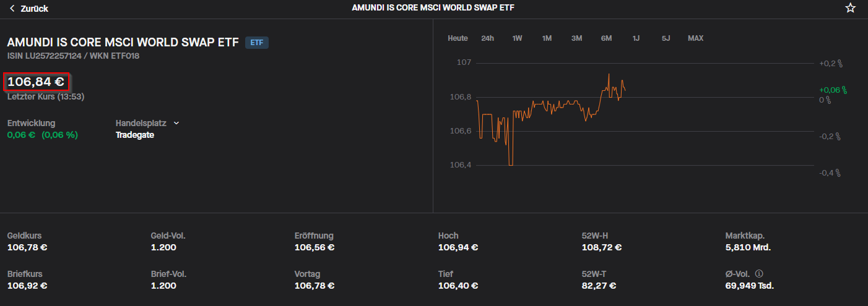The image size is (868, 306).
Task: Click the 106,84 € current price
Action: 36,81
